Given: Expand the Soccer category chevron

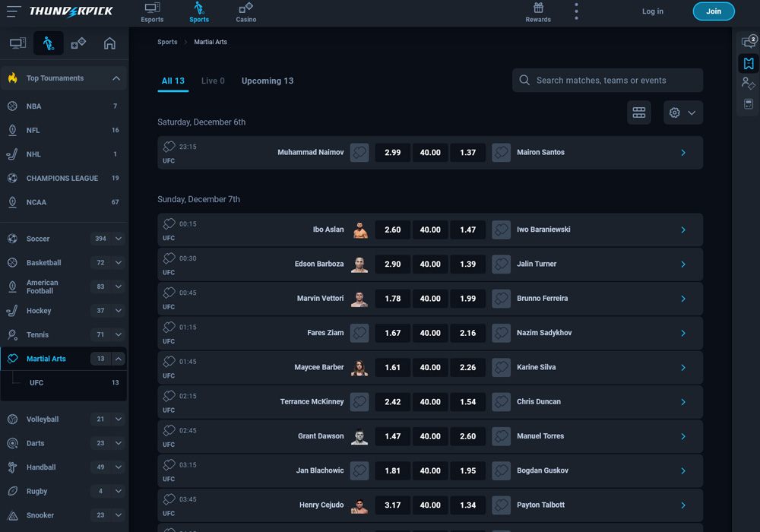Looking at the screenshot, I should pos(119,238).
